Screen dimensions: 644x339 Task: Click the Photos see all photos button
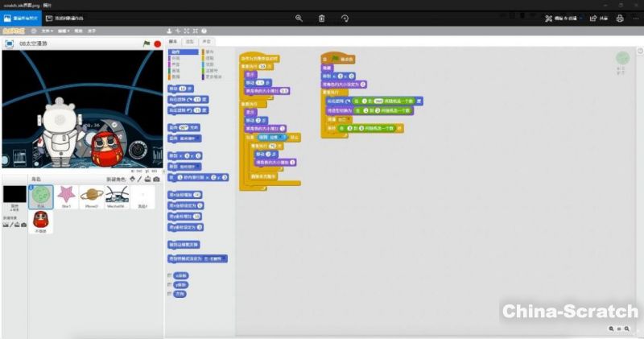pyautogui.click(x=21, y=18)
